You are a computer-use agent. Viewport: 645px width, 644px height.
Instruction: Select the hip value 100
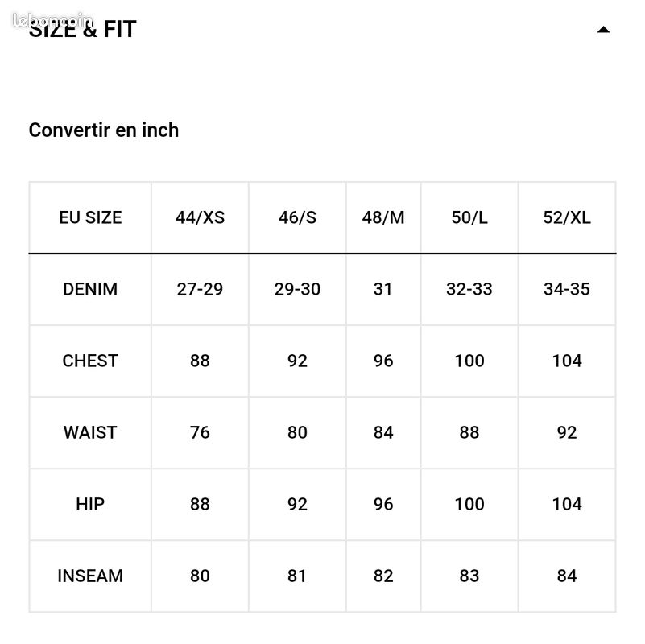(469, 504)
